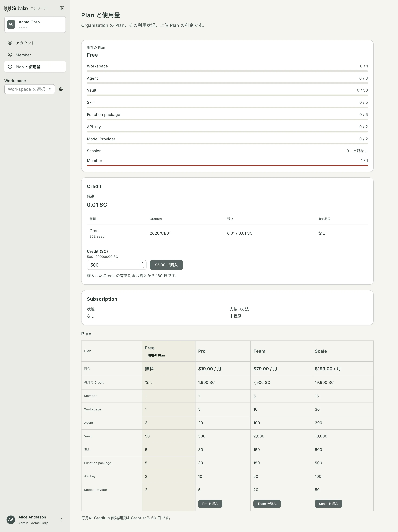This screenshot has height=532, width=398.
Task: Click the $19.00 / 月 Pro price
Action: [x=210, y=369]
